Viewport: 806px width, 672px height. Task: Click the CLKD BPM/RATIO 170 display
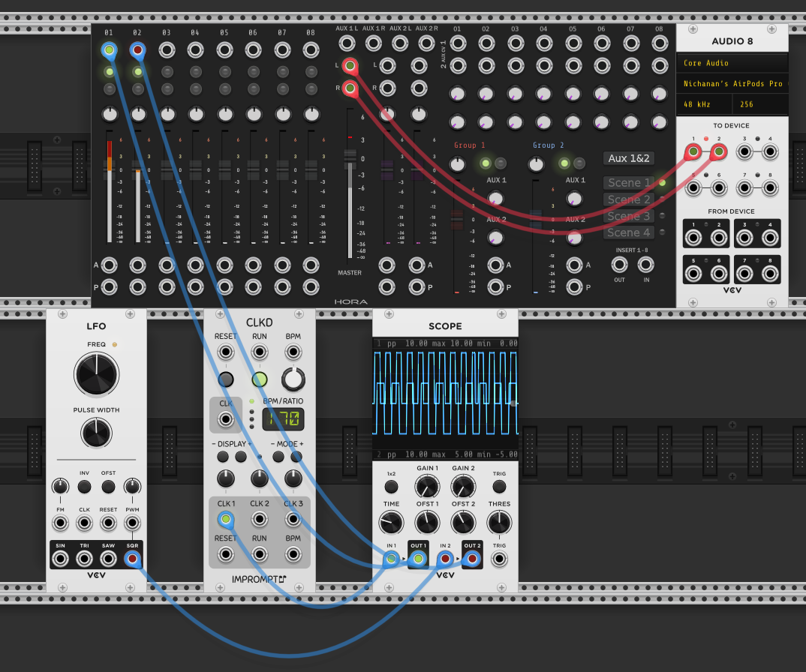click(283, 419)
